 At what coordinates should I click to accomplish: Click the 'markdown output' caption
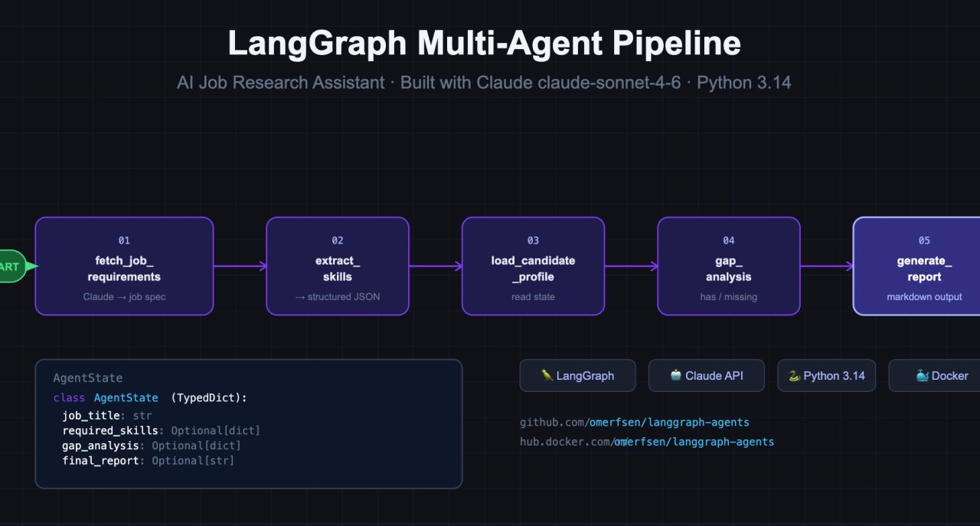(x=924, y=297)
